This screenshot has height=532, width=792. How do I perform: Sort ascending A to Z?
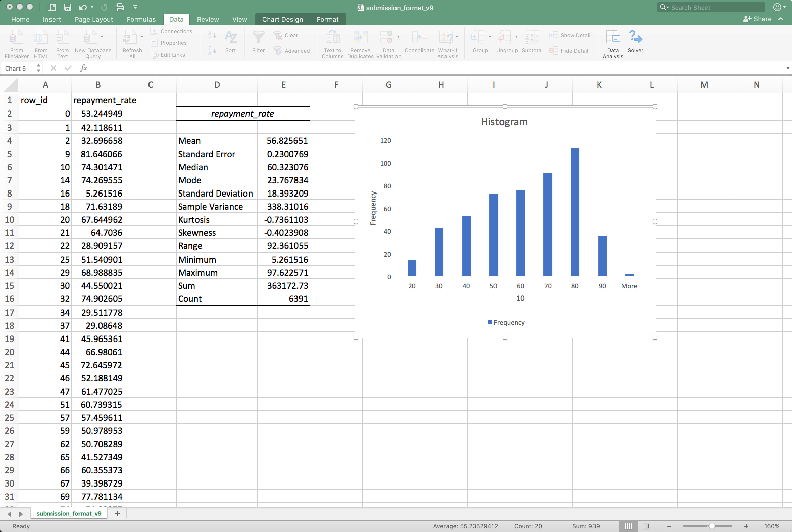[x=212, y=36]
